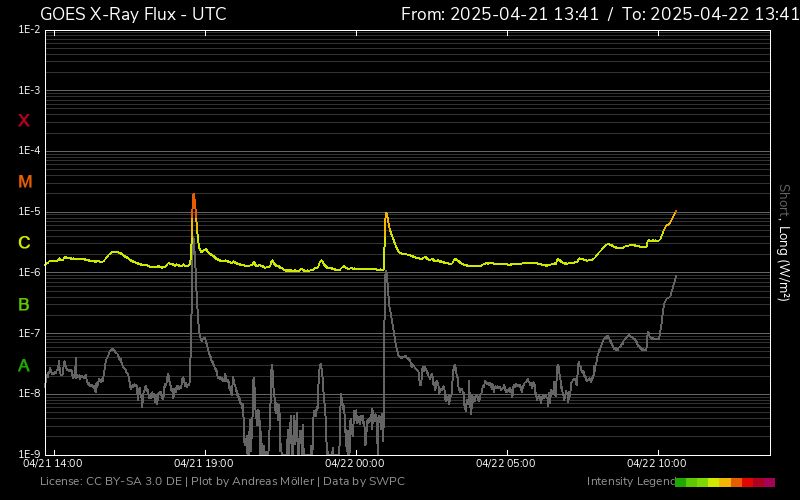The height and width of the screenshot is (500, 800).
Task: Click the orange M-class flare peak tip
Action: pyautogui.click(x=193, y=195)
